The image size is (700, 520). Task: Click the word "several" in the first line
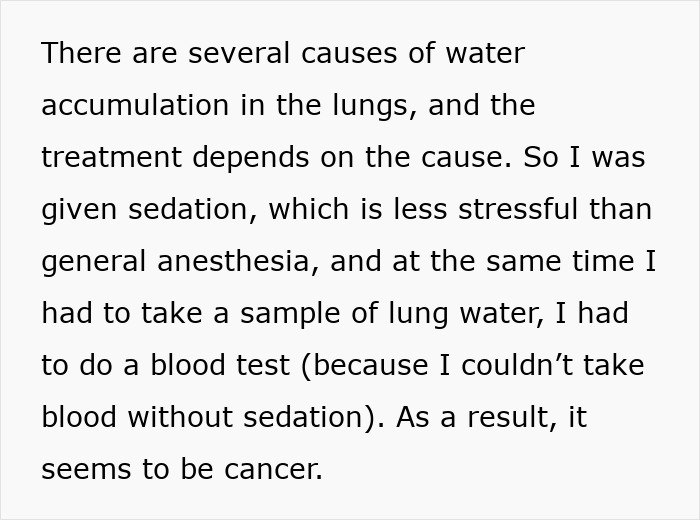pyautogui.click(x=239, y=53)
